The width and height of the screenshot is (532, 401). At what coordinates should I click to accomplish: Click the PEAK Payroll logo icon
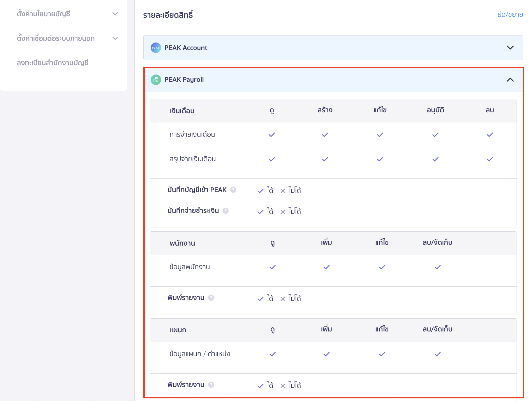(x=156, y=80)
